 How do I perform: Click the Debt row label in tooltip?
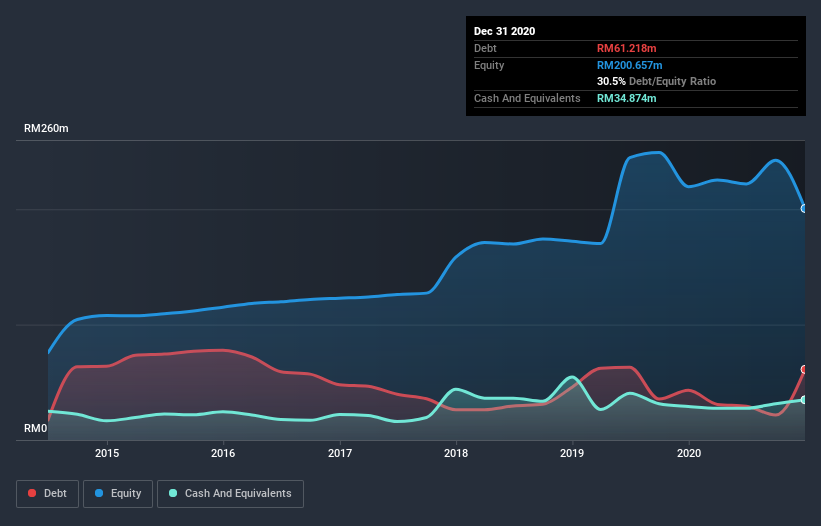click(485, 48)
